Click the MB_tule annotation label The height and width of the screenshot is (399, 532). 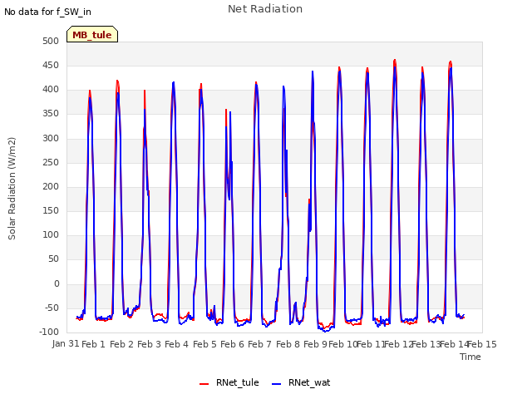[x=92, y=35]
